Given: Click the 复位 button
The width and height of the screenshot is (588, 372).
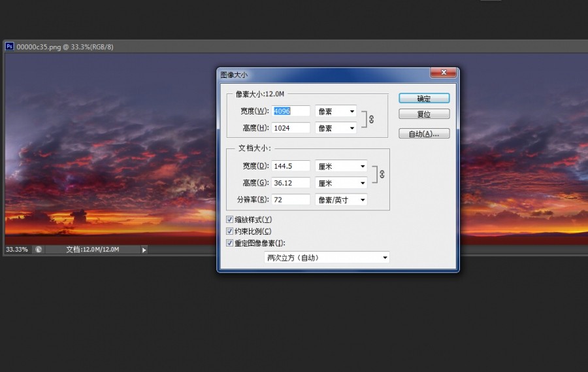Looking at the screenshot, I should pos(424,114).
